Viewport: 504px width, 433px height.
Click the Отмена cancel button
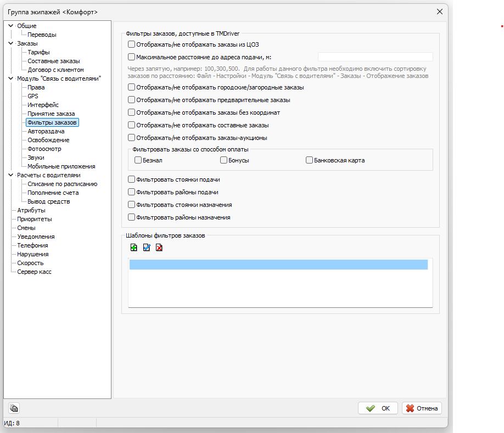coord(422,408)
